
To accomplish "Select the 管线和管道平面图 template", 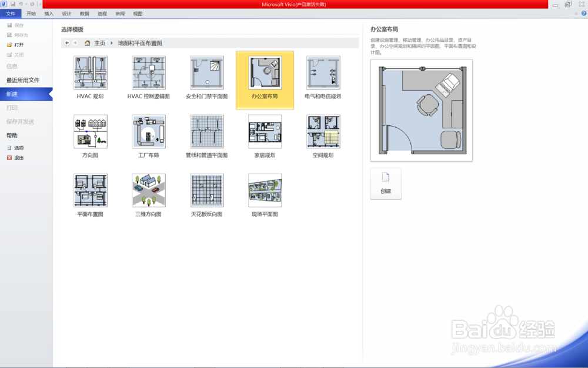I will point(206,131).
